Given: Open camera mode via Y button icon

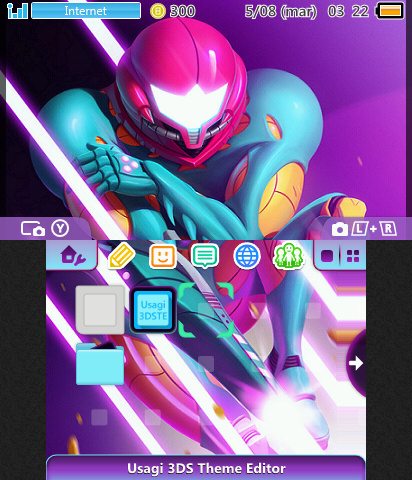Looking at the screenshot, I should pyautogui.click(x=33, y=229).
